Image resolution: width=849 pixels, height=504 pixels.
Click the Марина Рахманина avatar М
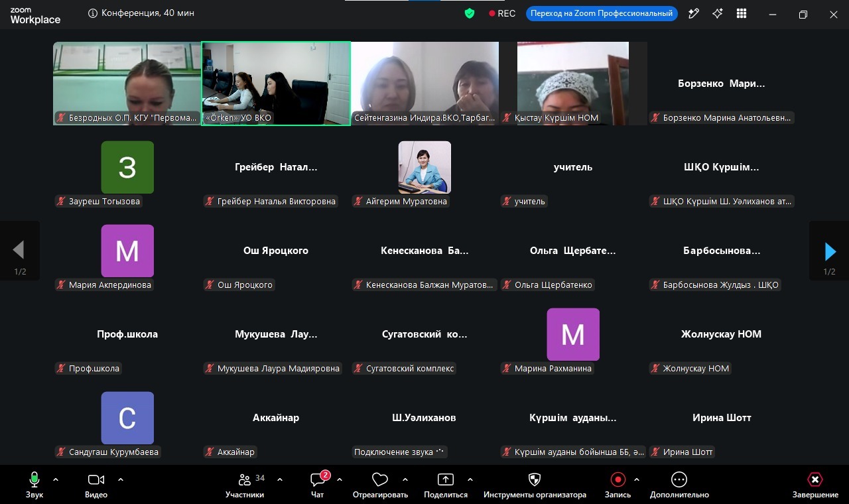(573, 334)
